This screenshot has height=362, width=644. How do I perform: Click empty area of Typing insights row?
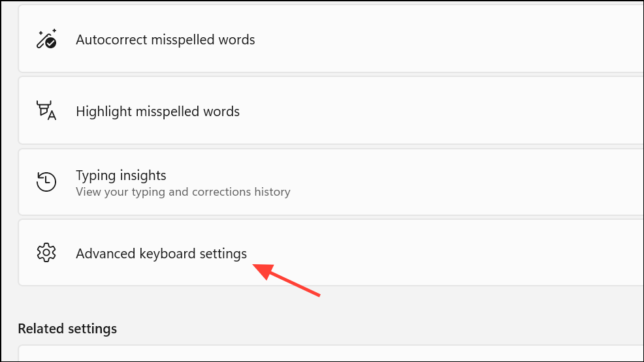pos(457,182)
